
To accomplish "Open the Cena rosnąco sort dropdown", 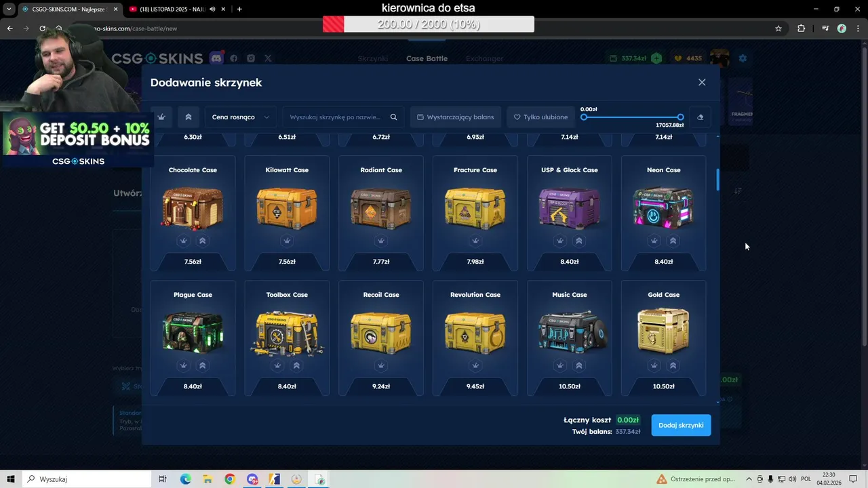I will tap(240, 117).
